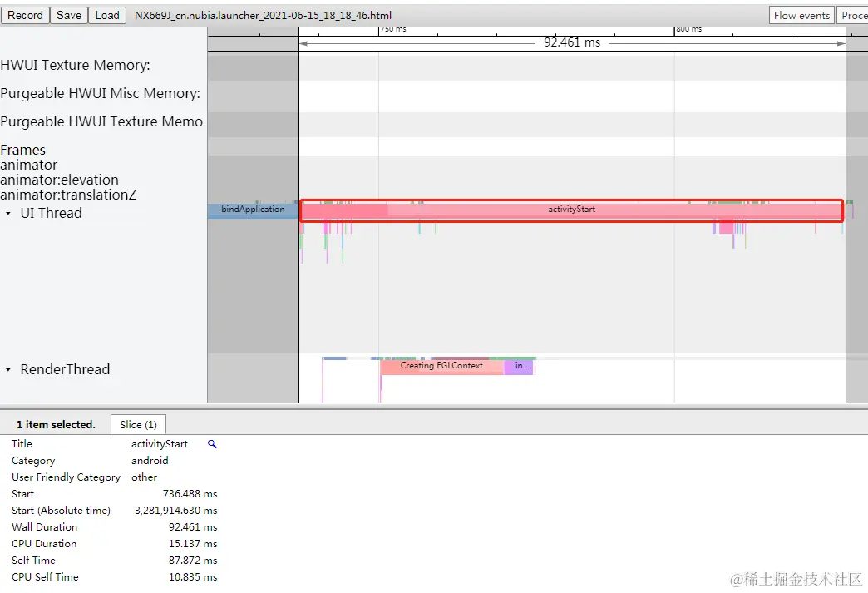Click the Save button

click(x=69, y=16)
